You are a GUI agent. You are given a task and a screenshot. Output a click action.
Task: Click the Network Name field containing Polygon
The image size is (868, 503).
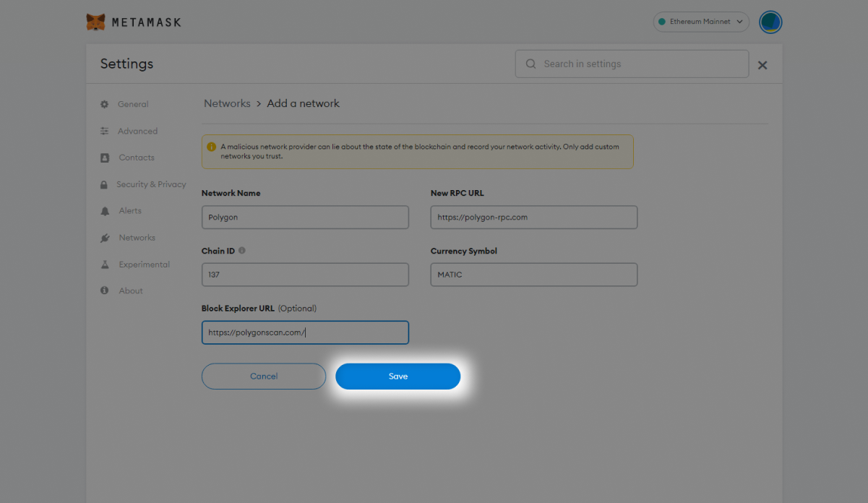tap(305, 217)
